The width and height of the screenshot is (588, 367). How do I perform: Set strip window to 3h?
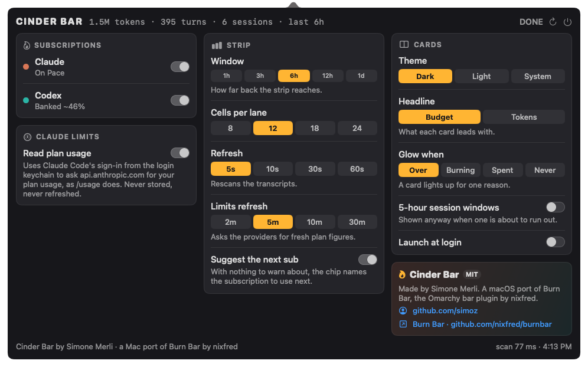pyautogui.click(x=260, y=76)
